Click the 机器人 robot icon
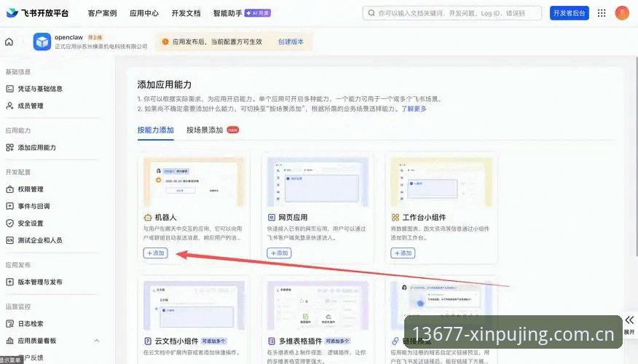The width and height of the screenshot is (638, 364). [148, 218]
